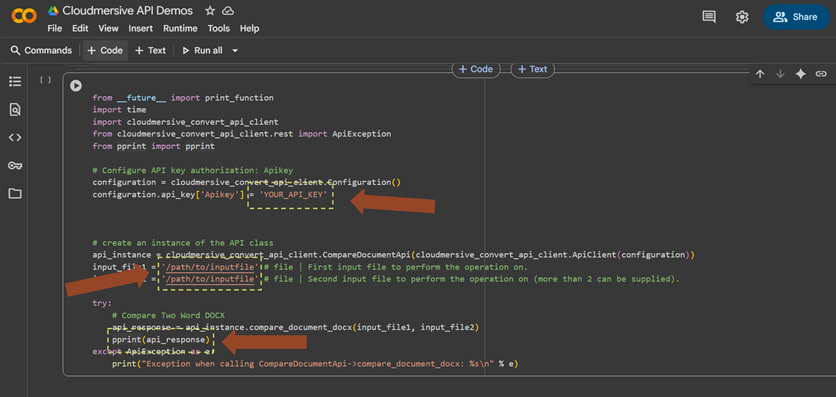The image size is (836, 397).
Task: Open the code snippets sidebar icon
Action: pyautogui.click(x=15, y=137)
